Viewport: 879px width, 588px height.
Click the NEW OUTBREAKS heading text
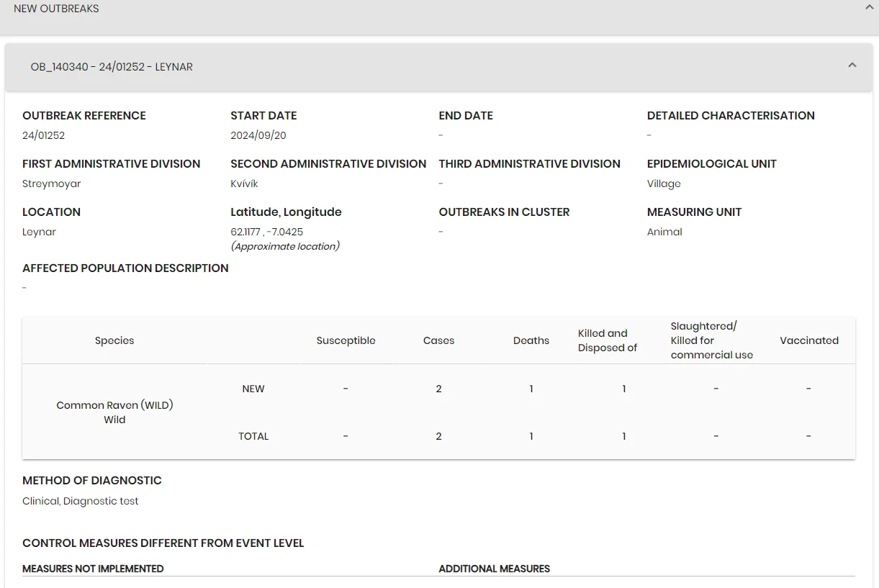[x=56, y=9]
